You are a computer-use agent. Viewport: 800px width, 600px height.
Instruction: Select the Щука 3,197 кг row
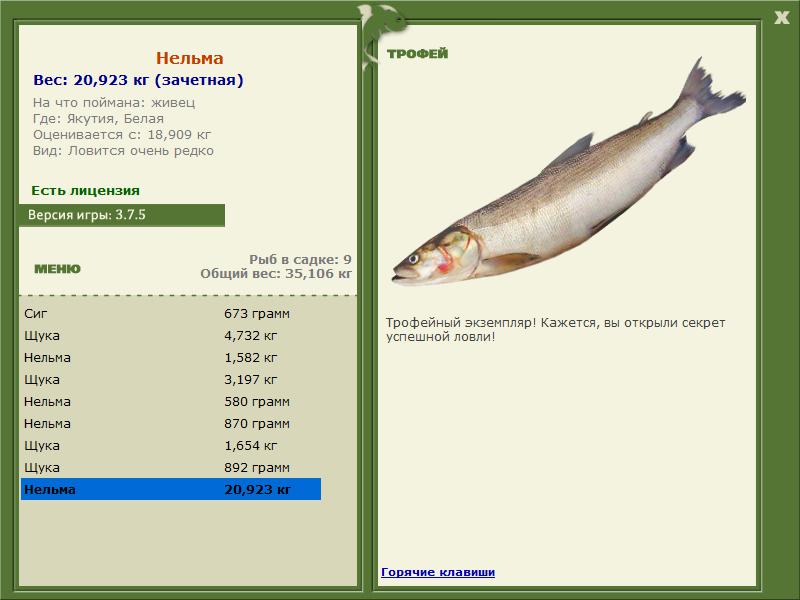pos(171,379)
